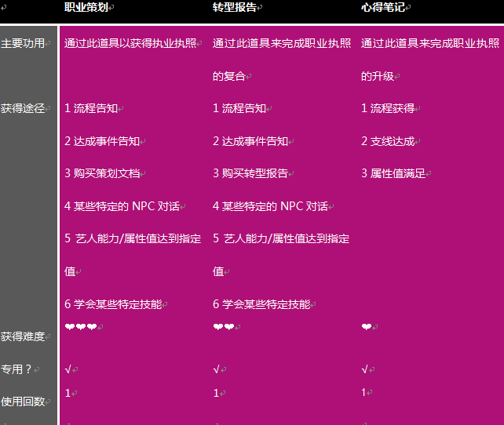The height and width of the screenshot is (425, 504).
Task: Select the 获得途径 row label
Action: (23, 108)
